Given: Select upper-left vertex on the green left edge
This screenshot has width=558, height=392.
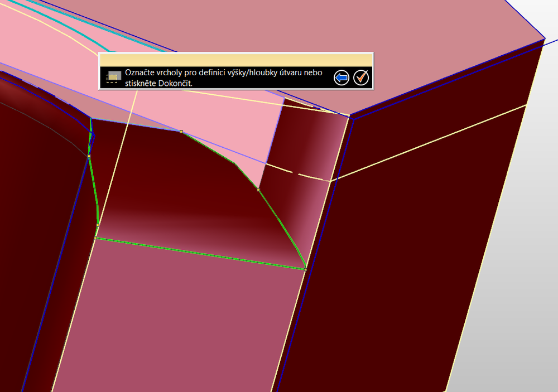Looking at the screenshot, I should click(x=89, y=157).
